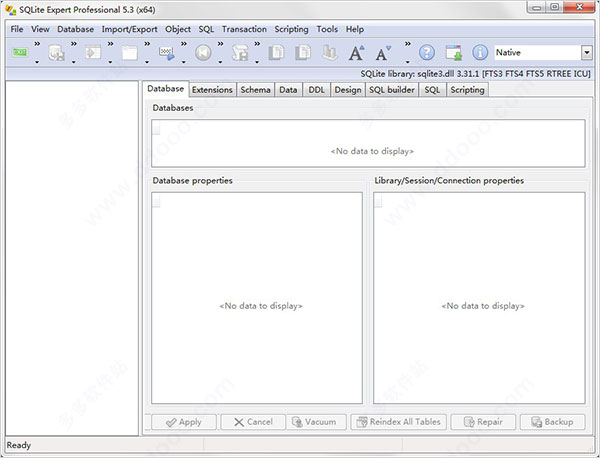Switch to the Data tab
This screenshot has width=600, height=458.
point(288,90)
